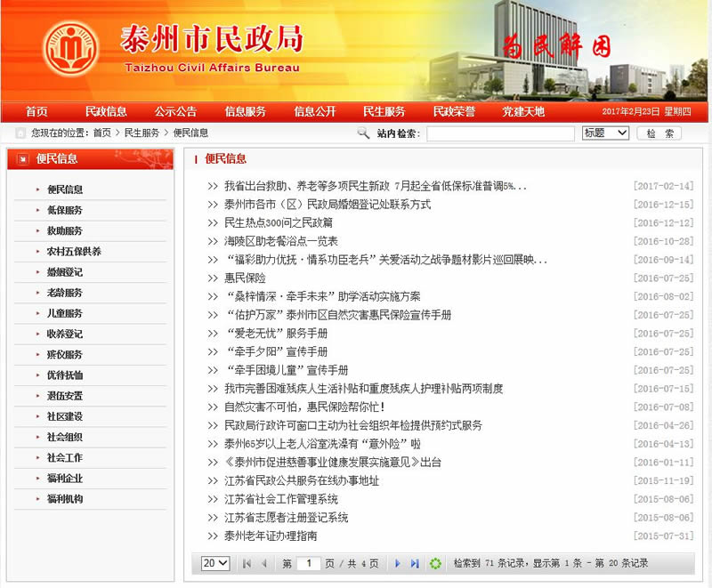The image size is (712, 588).
Task: Select 党建天地 in the navigation bar
Action: click(x=522, y=111)
